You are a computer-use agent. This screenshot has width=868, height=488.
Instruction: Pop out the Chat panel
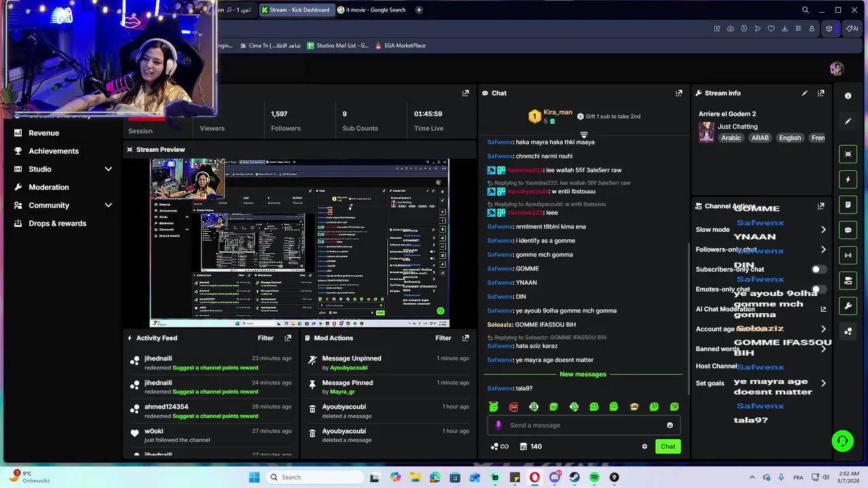click(x=679, y=93)
